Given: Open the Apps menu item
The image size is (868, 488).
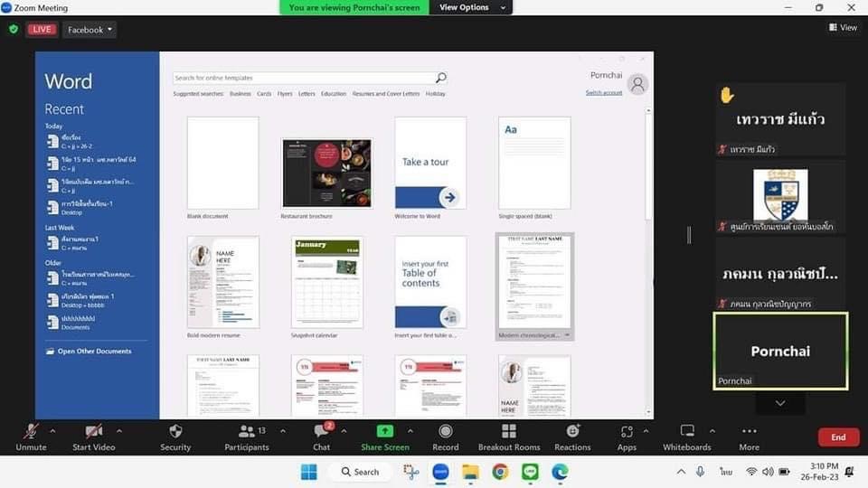Looking at the screenshot, I should pyautogui.click(x=627, y=432).
